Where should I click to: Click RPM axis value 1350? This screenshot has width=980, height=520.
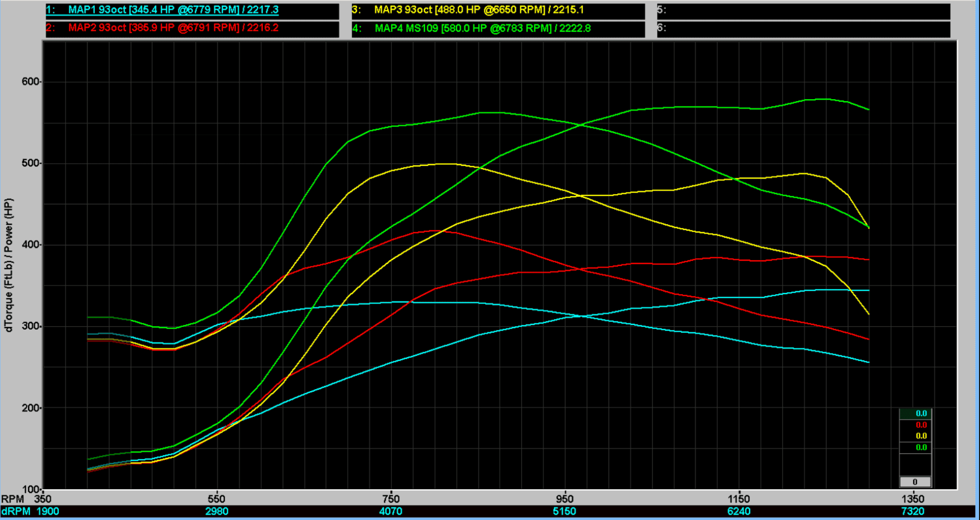tap(913, 499)
